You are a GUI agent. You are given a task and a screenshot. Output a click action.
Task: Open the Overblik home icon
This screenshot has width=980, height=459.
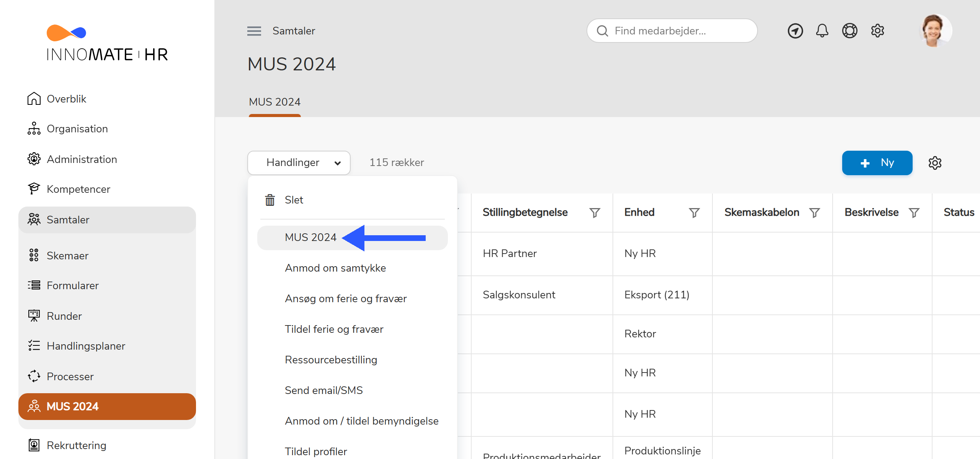point(34,99)
